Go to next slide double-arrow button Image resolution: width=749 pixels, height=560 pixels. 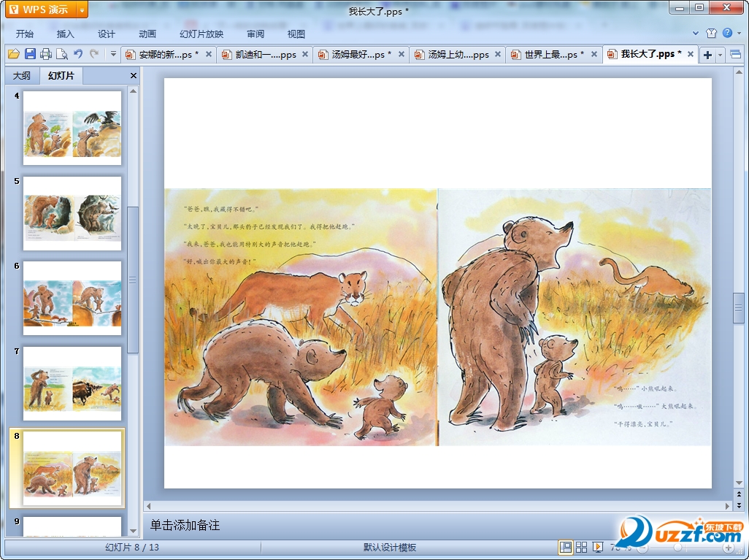point(739,505)
